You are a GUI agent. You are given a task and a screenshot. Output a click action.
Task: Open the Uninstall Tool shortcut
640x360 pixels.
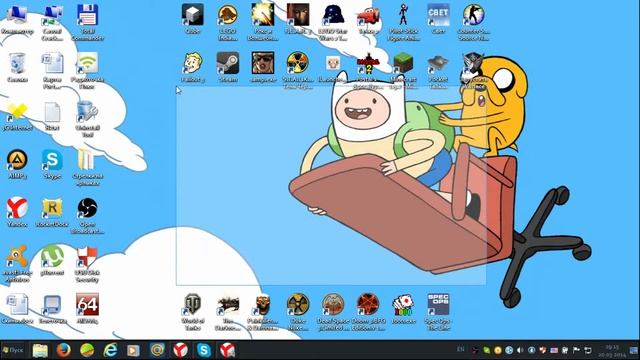pos(87,119)
